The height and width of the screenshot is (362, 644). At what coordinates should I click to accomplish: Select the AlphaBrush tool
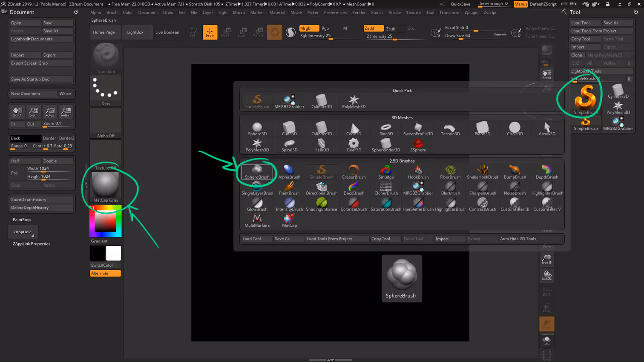tap(289, 172)
